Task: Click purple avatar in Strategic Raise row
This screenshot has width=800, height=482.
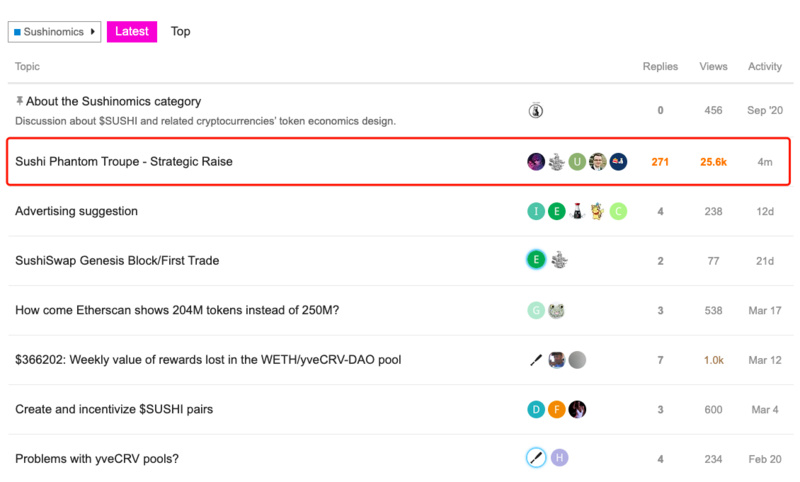Action: 536,162
